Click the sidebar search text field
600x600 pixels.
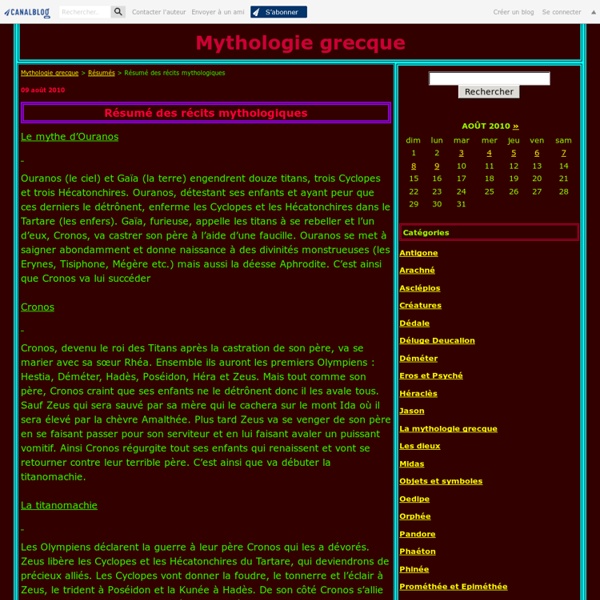(489, 78)
